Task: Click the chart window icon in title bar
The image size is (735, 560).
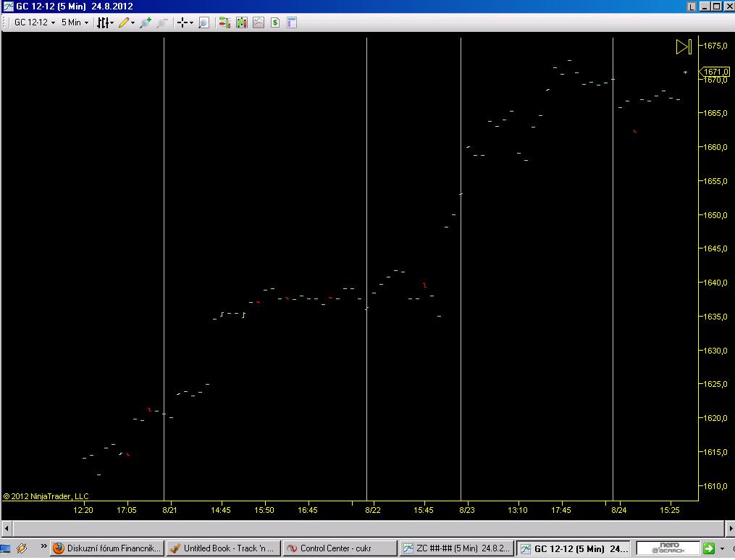Action: [x=8, y=6]
